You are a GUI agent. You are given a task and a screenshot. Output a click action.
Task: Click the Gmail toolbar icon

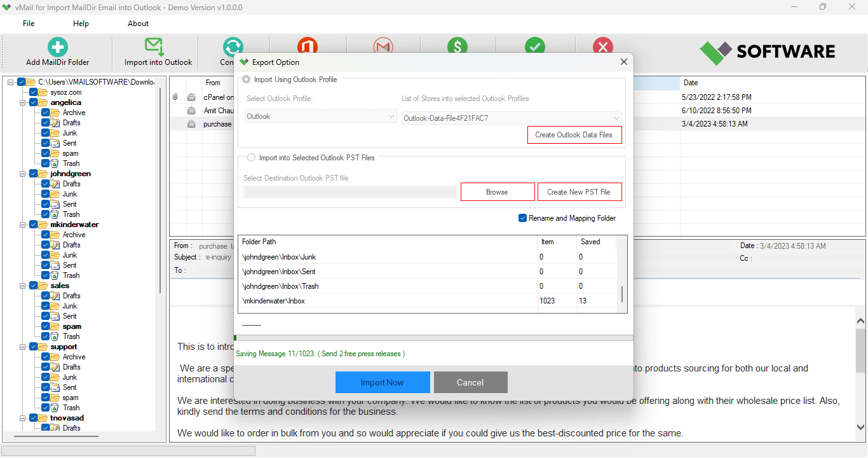(383, 46)
